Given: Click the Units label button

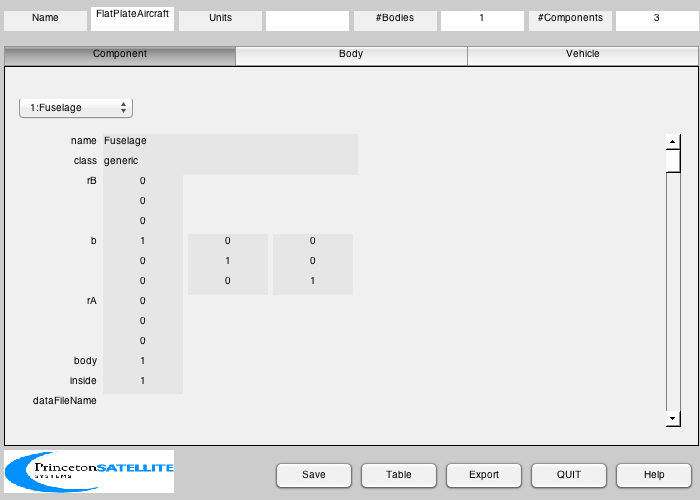Looking at the screenshot, I should tap(221, 21).
